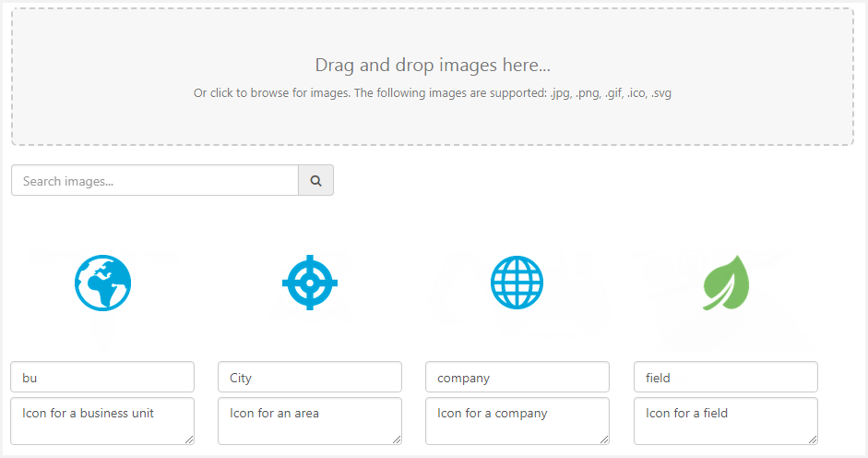Screen dimensions: 868x458
Task: Select the grid globe icon for company
Action: (x=517, y=283)
